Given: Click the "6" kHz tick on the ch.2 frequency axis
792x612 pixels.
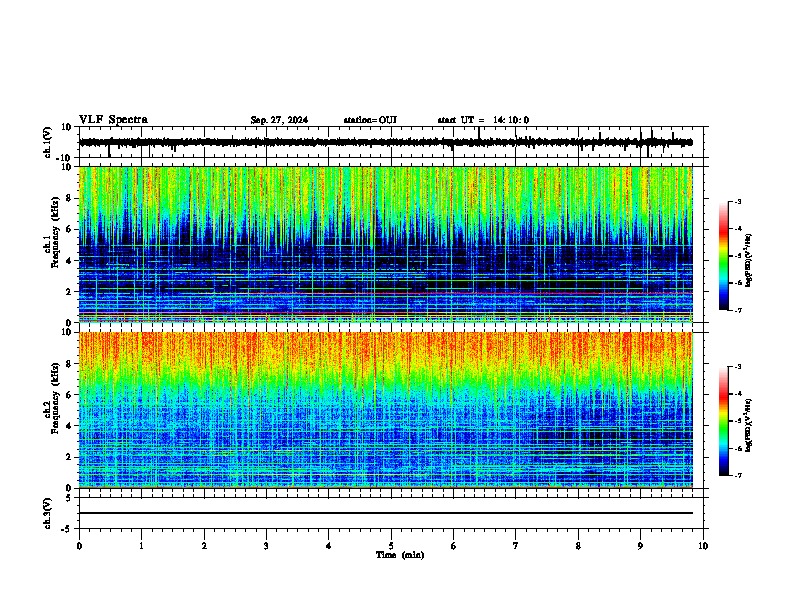Looking at the screenshot, I should [x=69, y=395].
